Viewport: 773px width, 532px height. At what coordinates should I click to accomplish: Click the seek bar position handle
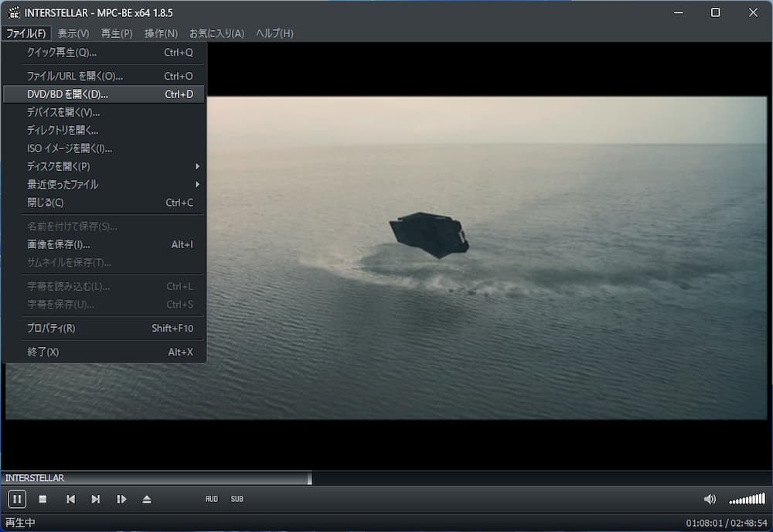pyautogui.click(x=310, y=478)
